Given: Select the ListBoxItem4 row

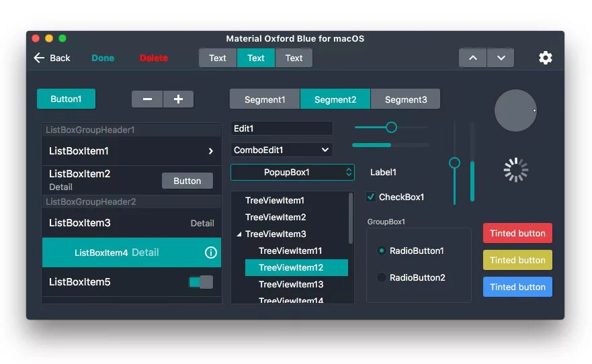Looking at the screenshot, I should point(132,253).
